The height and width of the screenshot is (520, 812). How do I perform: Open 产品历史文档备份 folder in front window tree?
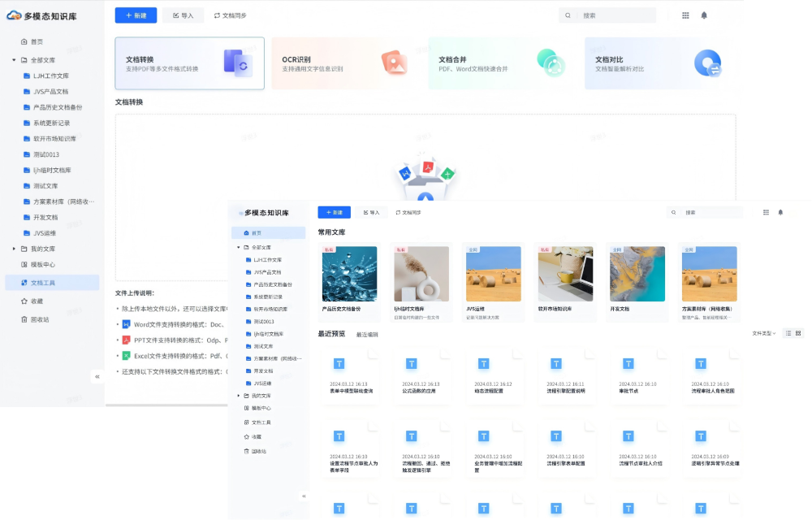coord(269,284)
